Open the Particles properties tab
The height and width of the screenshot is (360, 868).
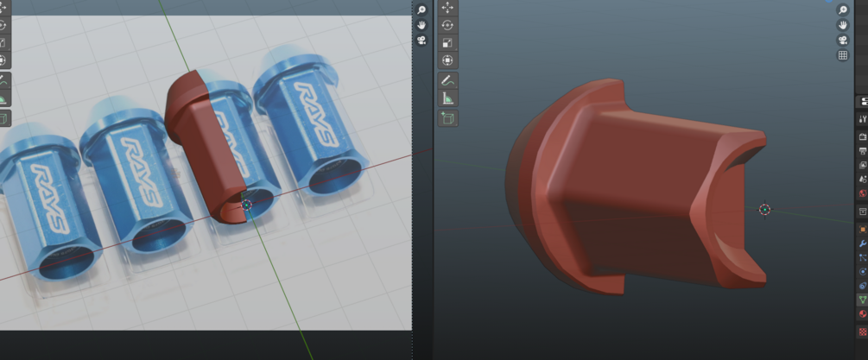863,257
